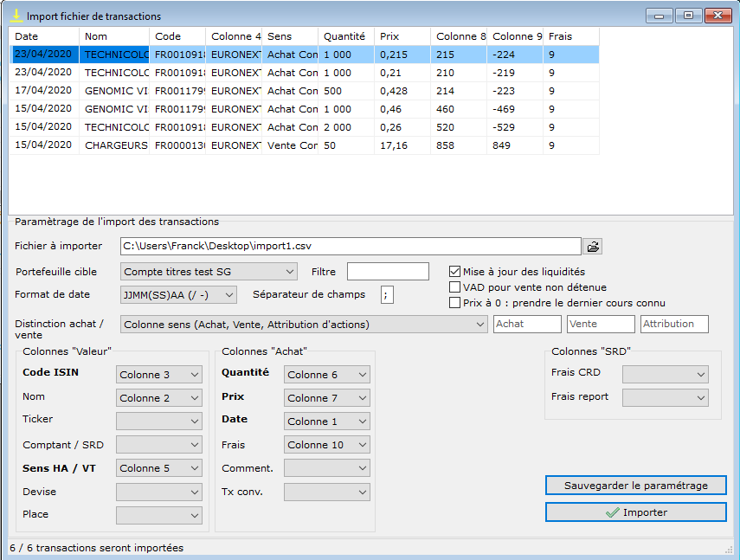This screenshot has height=560, width=740.
Task: Open Prix column dropdown
Action: point(326,398)
